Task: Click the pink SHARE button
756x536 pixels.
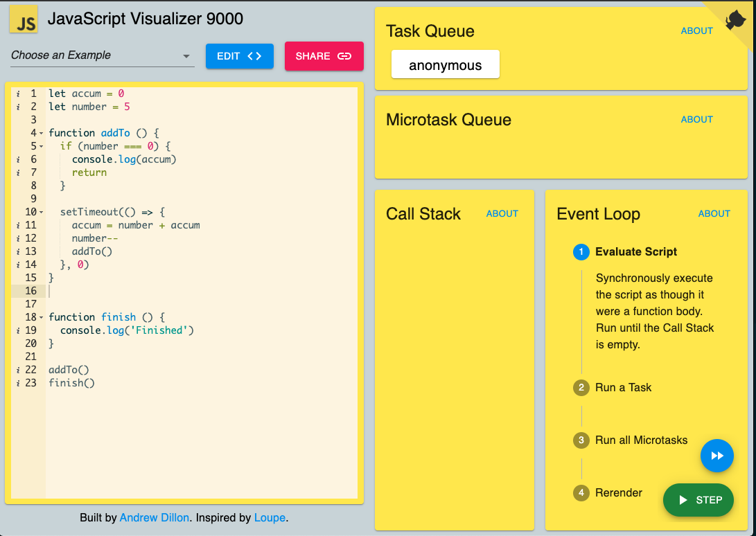Action: point(324,56)
